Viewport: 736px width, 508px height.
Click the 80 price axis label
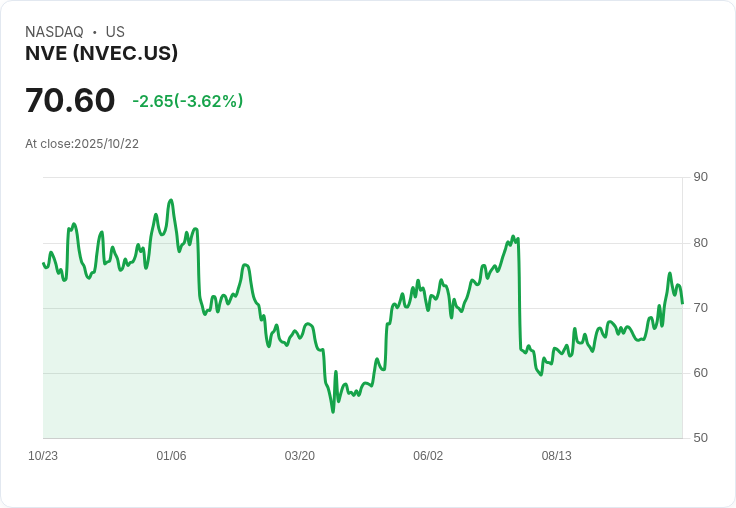701,243
